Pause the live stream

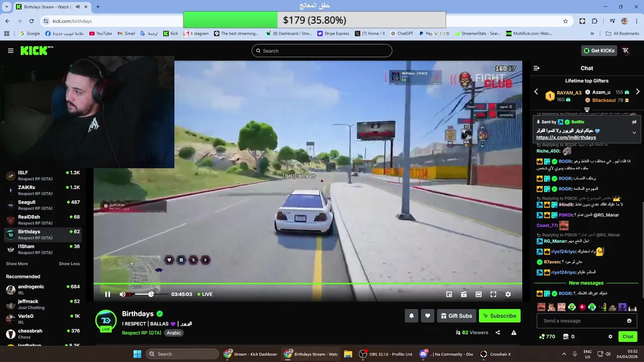(108, 294)
